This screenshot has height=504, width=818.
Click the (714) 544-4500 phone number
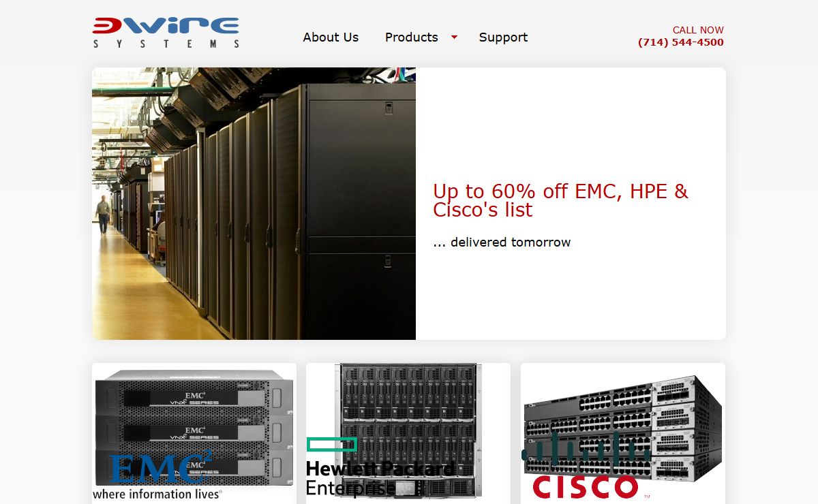click(x=681, y=42)
